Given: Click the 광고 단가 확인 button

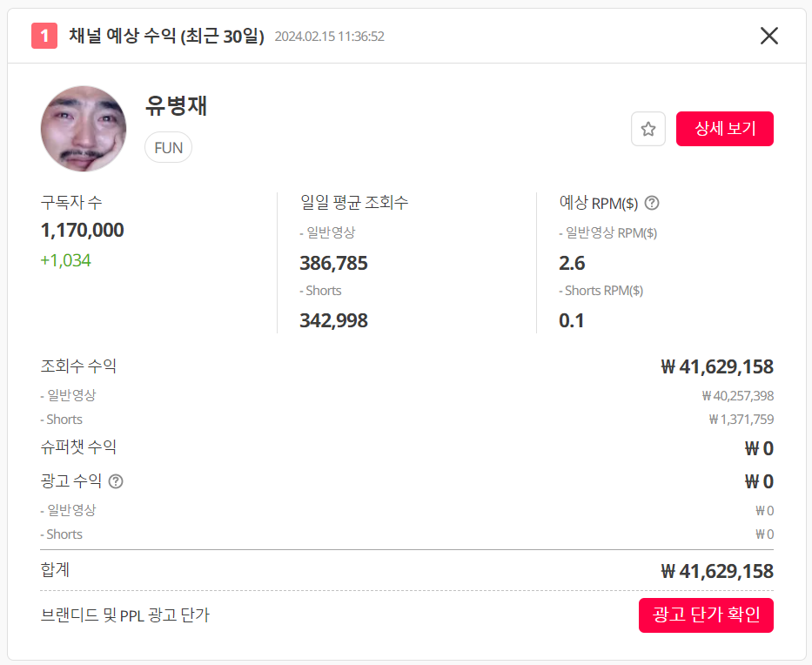Looking at the screenshot, I should (706, 615).
